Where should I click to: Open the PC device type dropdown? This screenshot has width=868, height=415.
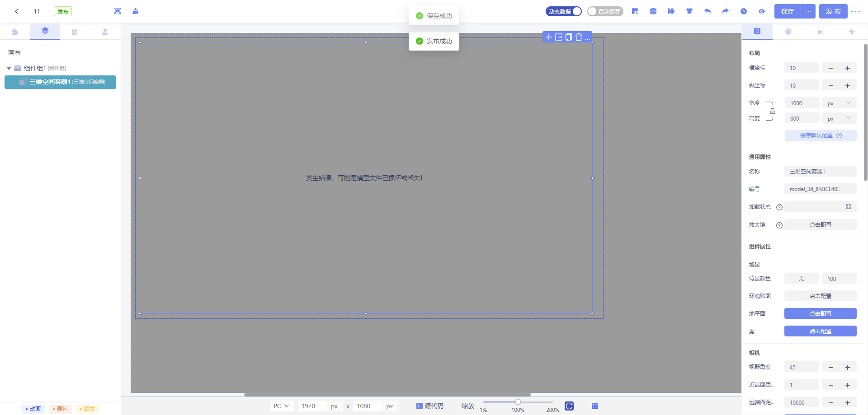[x=281, y=406]
